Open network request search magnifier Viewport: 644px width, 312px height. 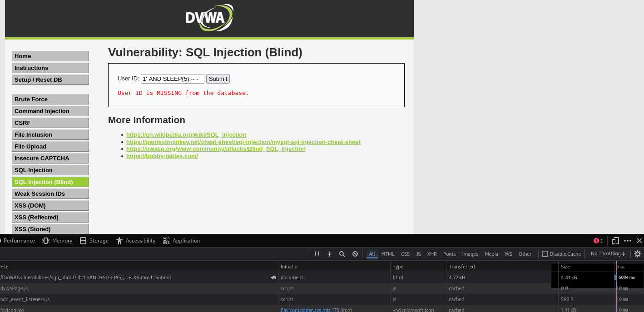[x=342, y=254]
